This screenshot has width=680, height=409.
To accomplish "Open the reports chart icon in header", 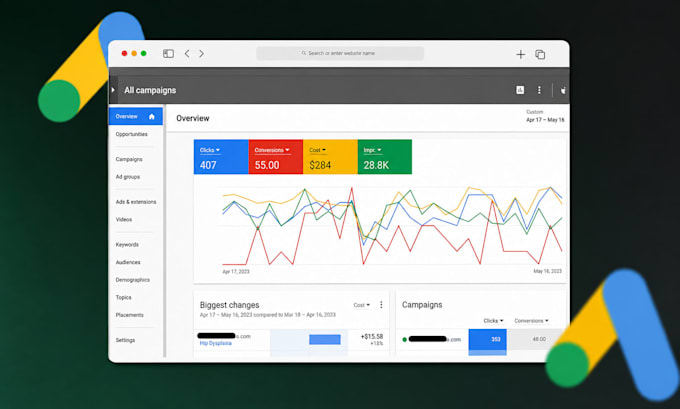I will (520, 90).
